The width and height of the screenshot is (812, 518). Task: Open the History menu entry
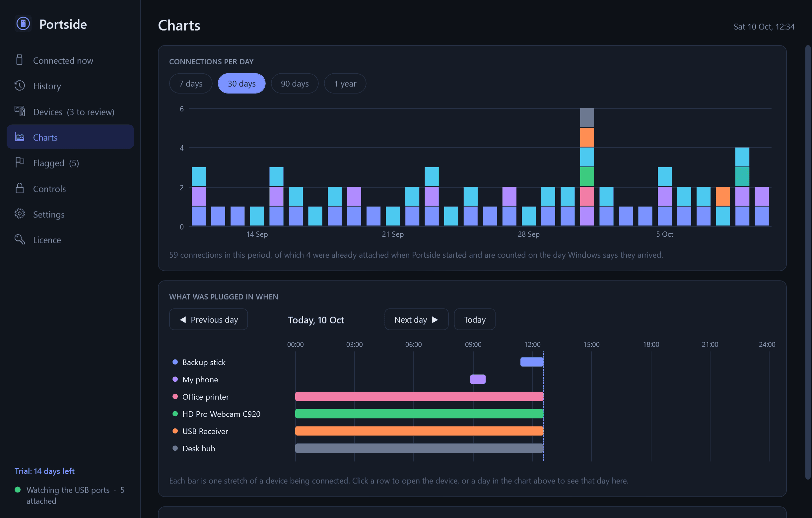(70, 86)
